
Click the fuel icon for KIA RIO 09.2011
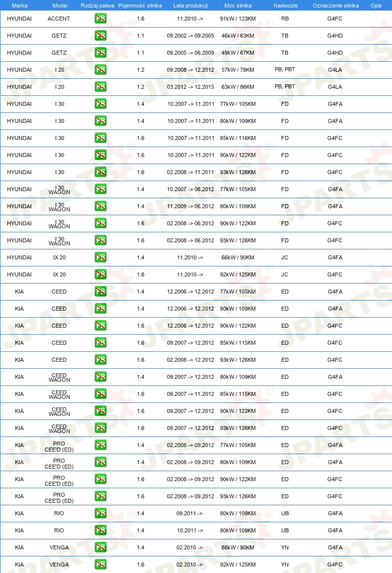coord(100,513)
